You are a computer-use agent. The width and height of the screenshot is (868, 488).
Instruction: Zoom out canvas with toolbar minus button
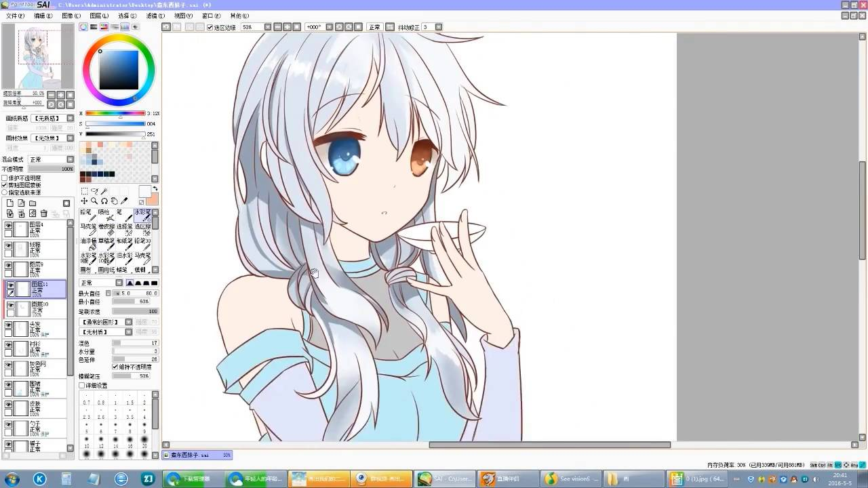pyautogui.click(x=277, y=27)
